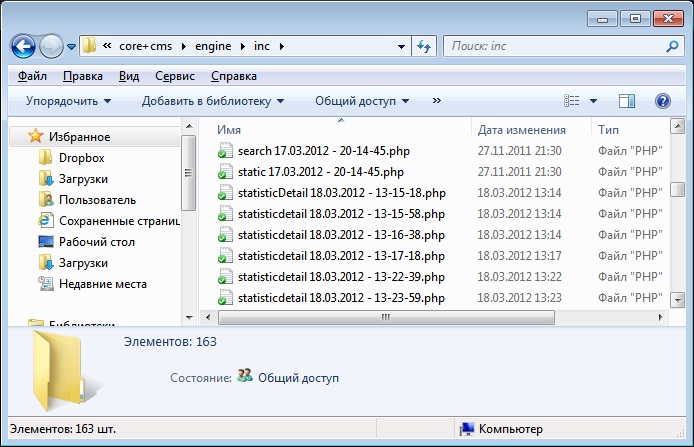Sort by the Тип column header

tap(608, 130)
